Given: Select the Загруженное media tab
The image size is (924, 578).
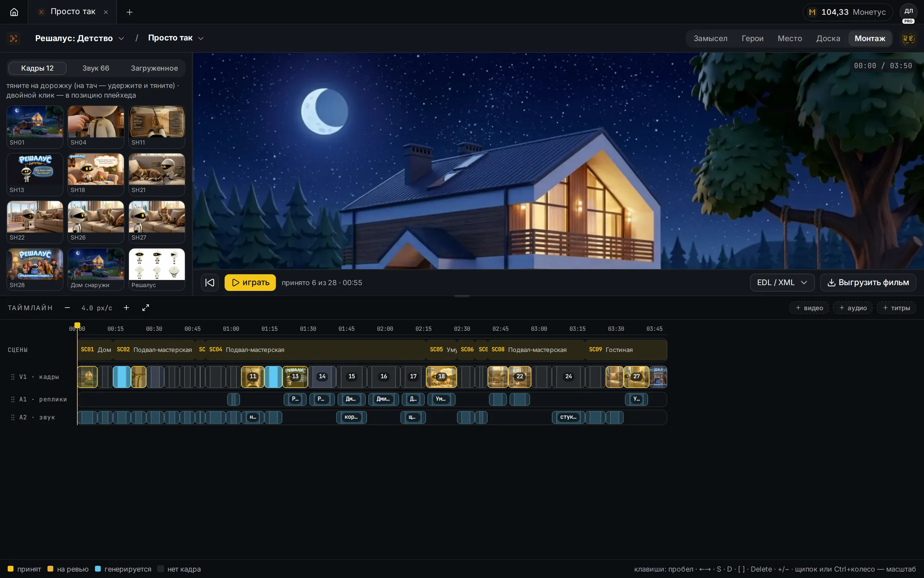Looking at the screenshot, I should click(x=154, y=68).
